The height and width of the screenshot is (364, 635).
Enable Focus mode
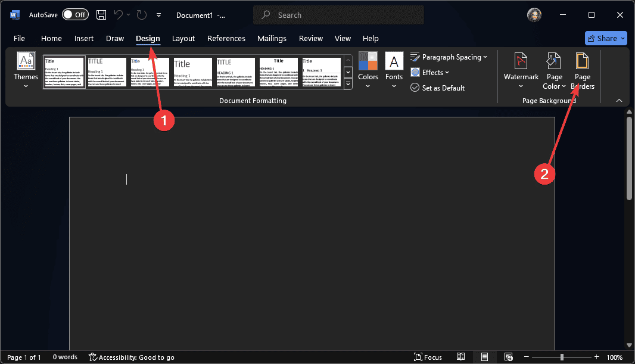(428, 357)
